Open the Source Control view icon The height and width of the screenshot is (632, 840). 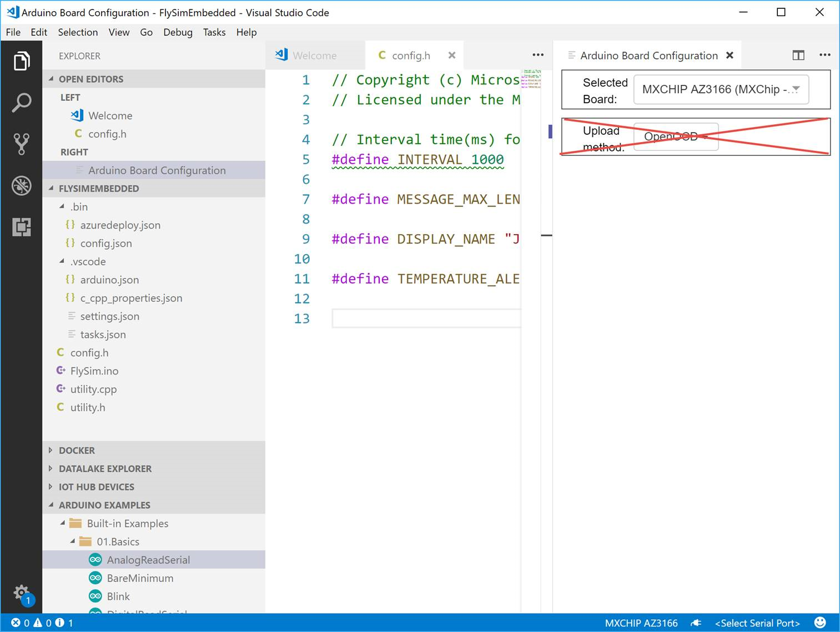click(x=21, y=144)
